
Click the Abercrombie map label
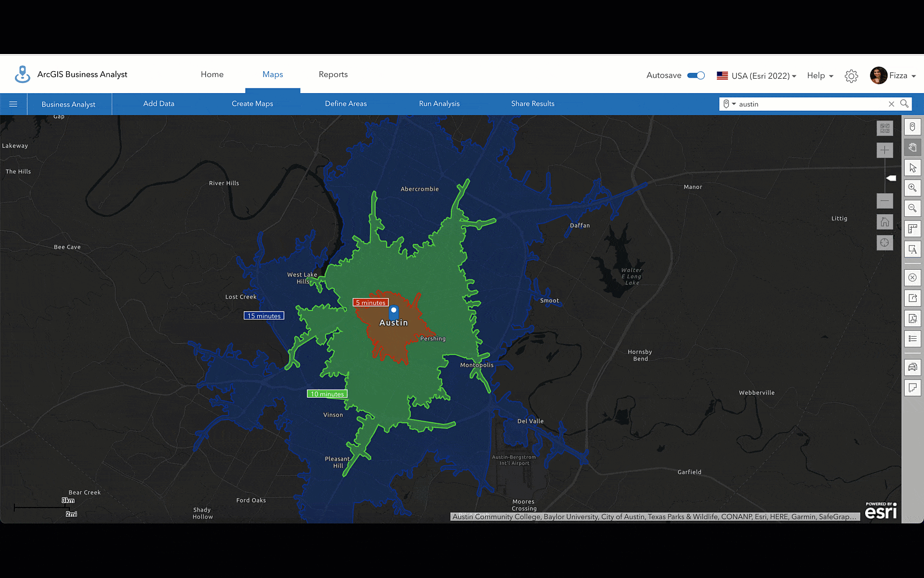(x=420, y=189)
